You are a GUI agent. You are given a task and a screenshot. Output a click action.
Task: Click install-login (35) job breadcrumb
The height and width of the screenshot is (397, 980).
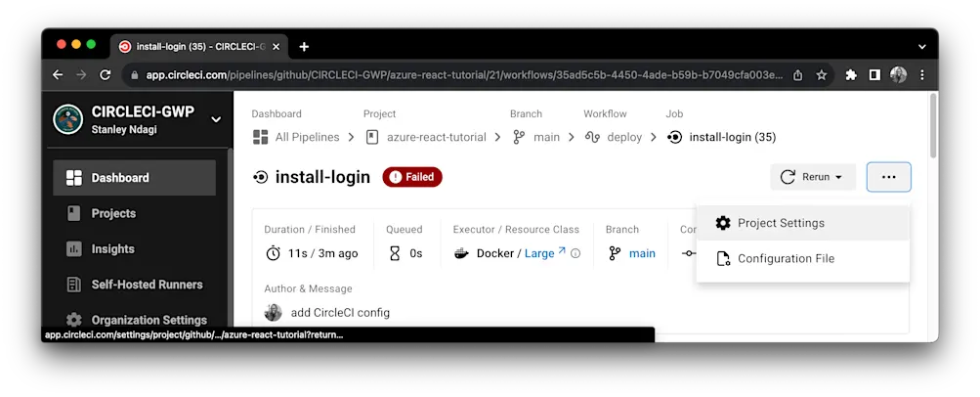coord(733,137)
